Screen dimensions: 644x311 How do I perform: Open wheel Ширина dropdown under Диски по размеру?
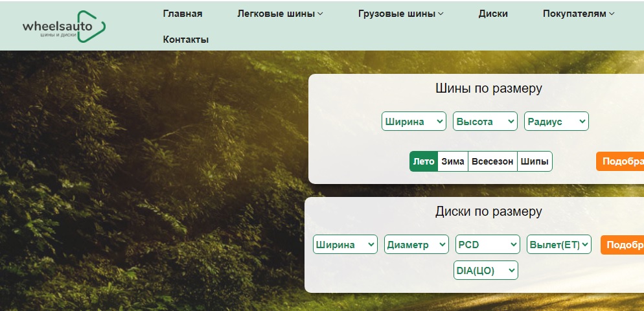pyautogui.click(x=345, y=244)
